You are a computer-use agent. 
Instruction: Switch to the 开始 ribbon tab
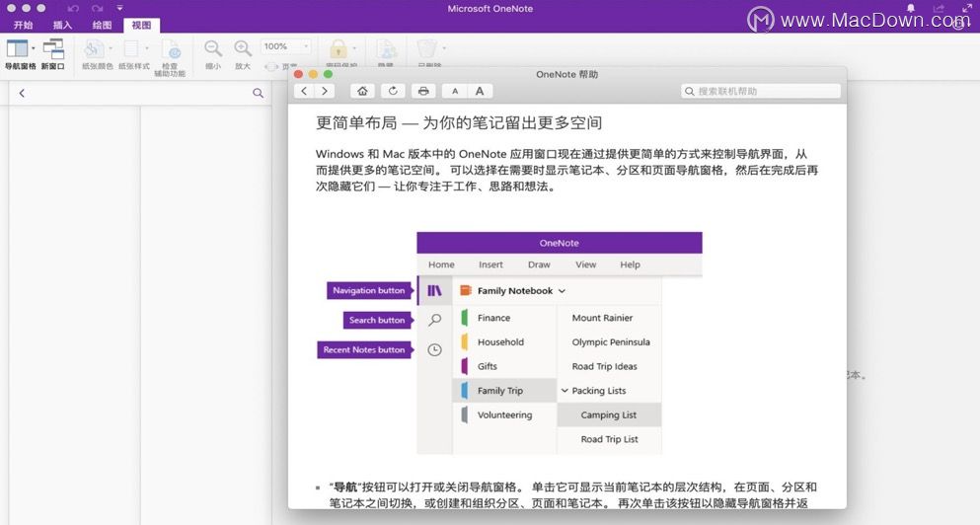pyautogui.click(x=23, y=25)
